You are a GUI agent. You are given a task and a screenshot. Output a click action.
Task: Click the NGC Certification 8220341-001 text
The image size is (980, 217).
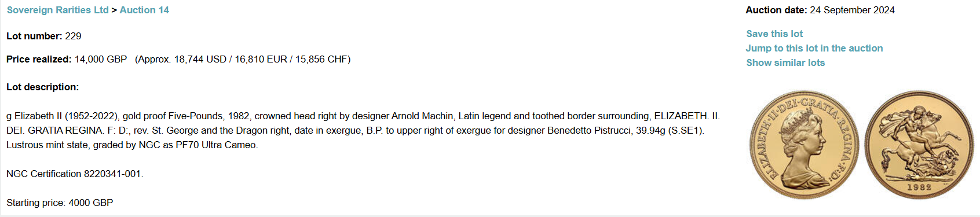pyautogui.click(x=75, y=174)
